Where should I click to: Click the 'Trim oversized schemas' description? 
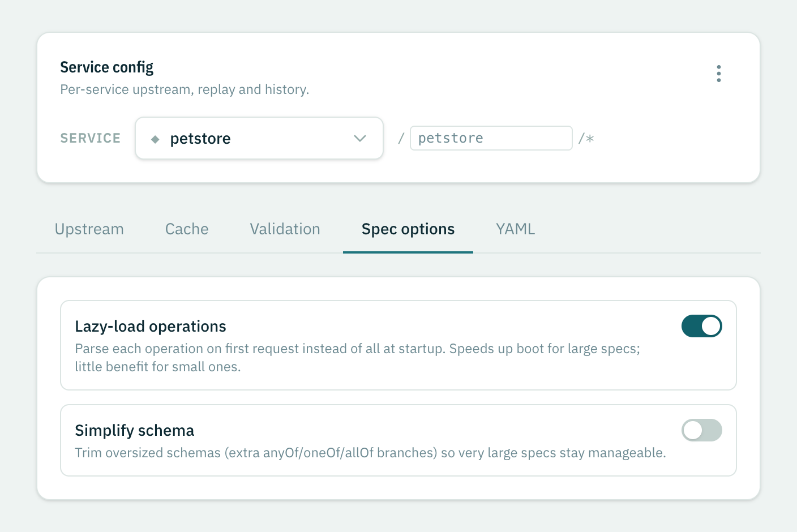(371, 453)
